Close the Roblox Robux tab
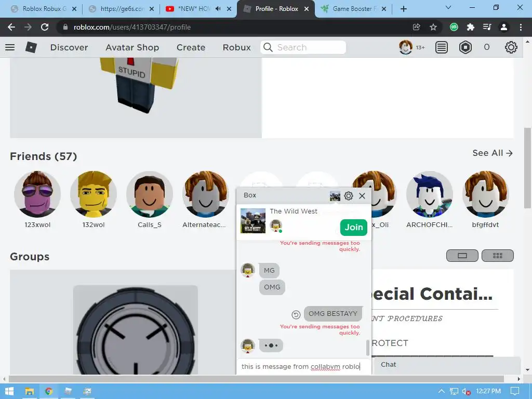This screenshot has height=399, width=532. [x=74, y=9]
